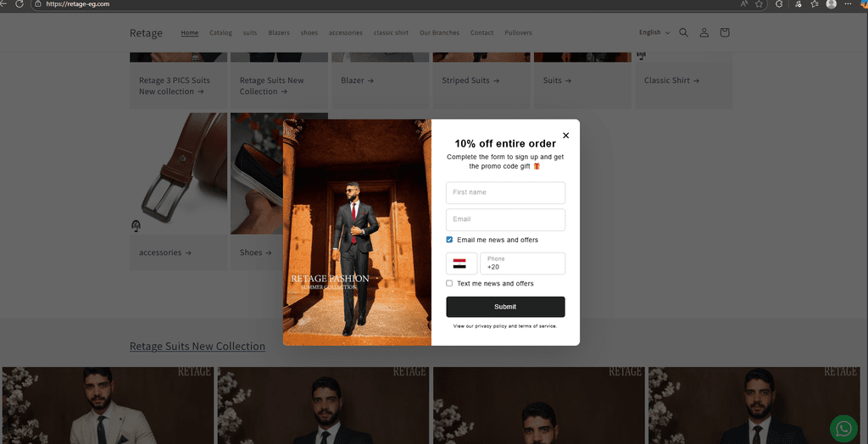This screenshot has width=868, height=444.
Task: Refresh the browser page
Action: pos(19,4)
